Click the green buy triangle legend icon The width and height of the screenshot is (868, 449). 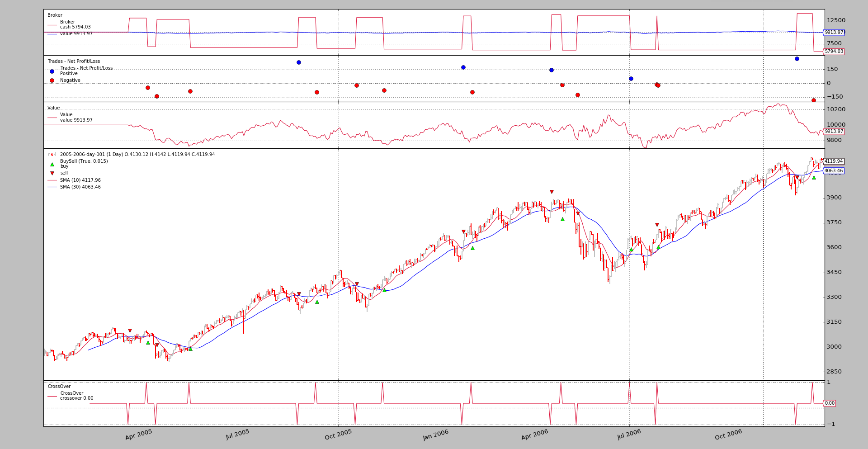tap(52, 165)
